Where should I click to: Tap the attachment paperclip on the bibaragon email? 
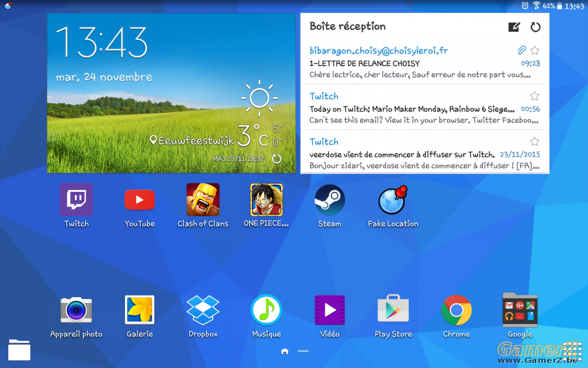pos(522,51)
